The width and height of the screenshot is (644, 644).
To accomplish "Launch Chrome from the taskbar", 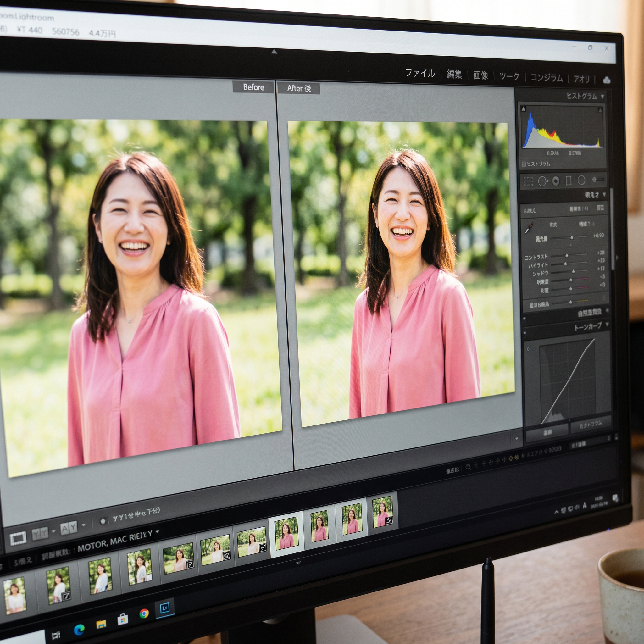I will click(x=144, y=613).
